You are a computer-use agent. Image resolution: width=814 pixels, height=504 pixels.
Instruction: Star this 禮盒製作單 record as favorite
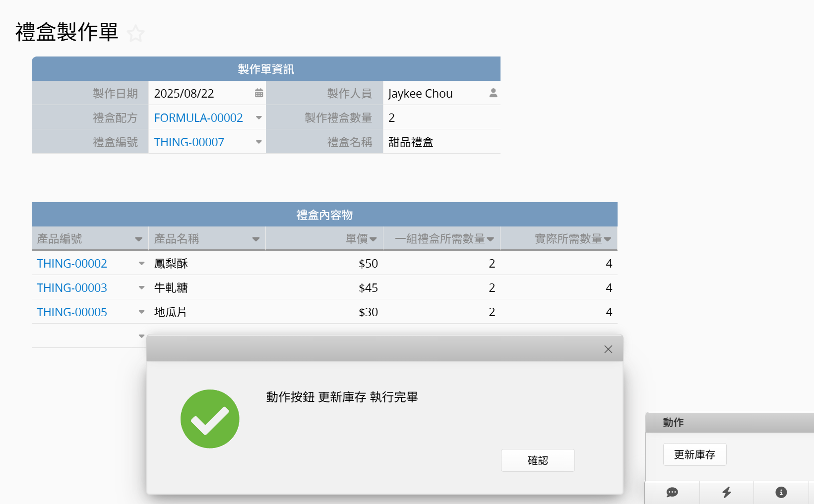point(135,34)
